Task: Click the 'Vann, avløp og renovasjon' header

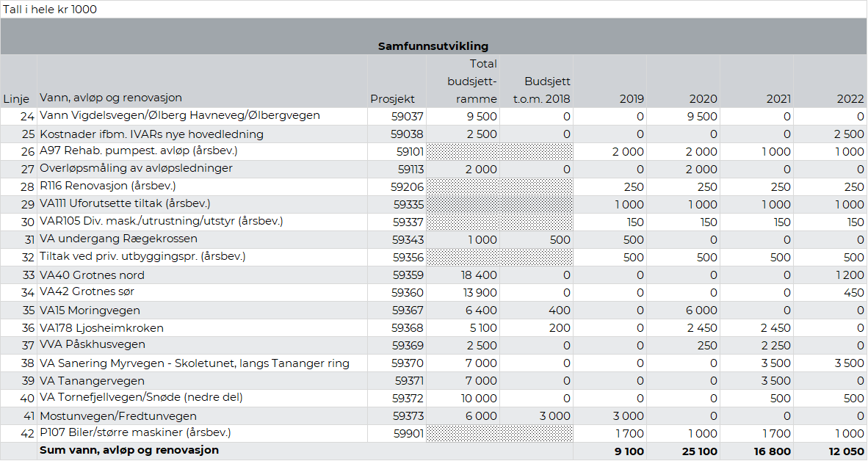Action: pos(111,98)
